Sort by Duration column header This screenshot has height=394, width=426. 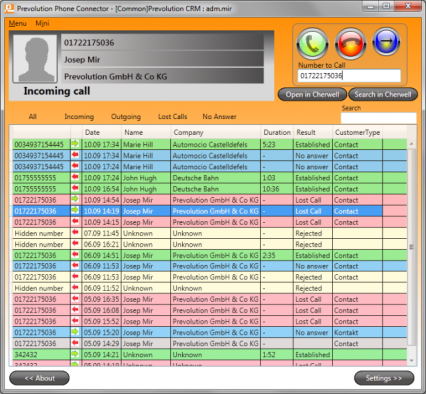point(277,132)
